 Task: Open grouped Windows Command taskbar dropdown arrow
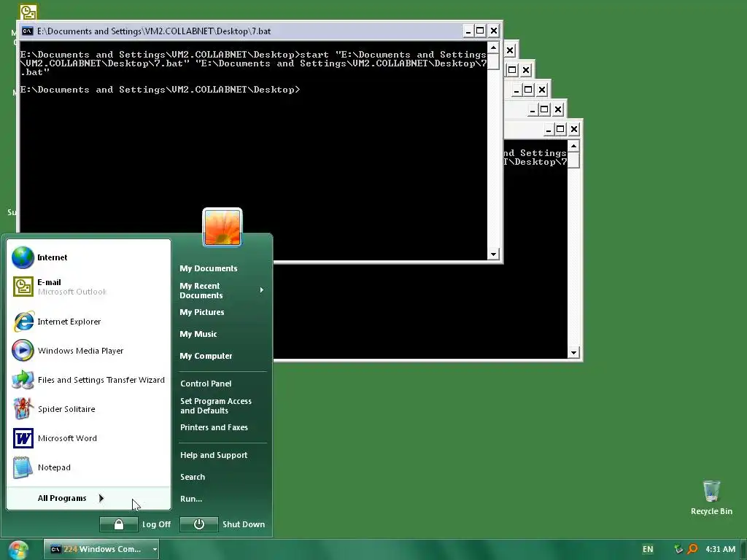(155, 550)
